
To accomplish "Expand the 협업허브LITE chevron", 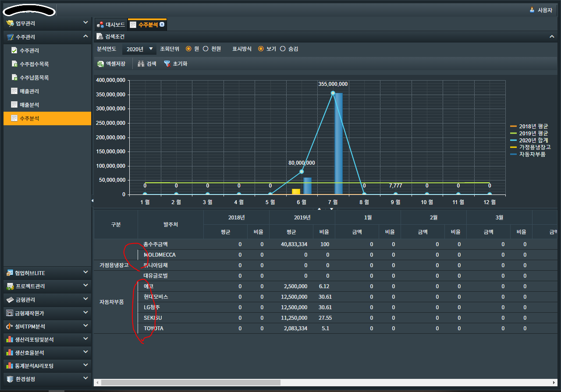I will (x=85, y=272).
